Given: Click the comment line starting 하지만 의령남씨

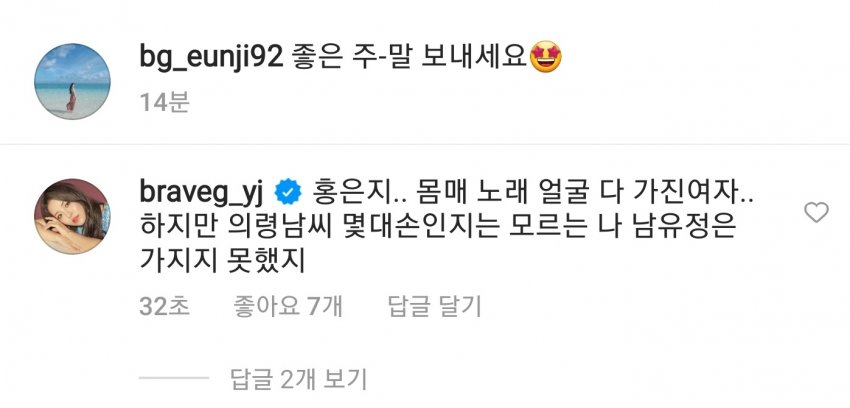Looking at the screenshot, I should coord(437,228).
